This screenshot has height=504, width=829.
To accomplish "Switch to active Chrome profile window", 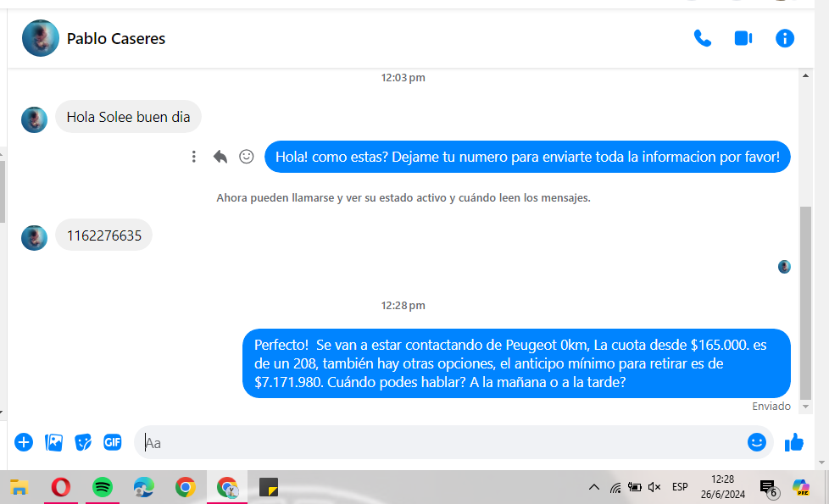I will (227, 487).
